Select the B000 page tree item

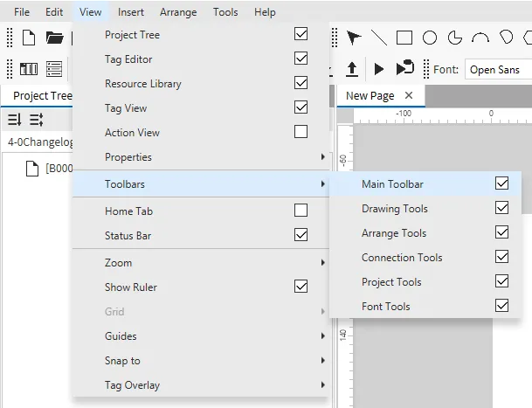pos(59,169)
